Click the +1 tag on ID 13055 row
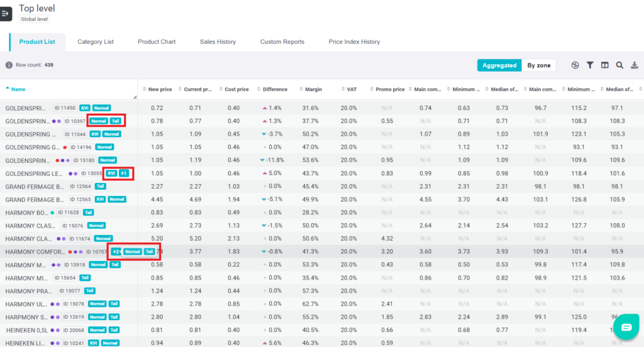 pos(125,173)
